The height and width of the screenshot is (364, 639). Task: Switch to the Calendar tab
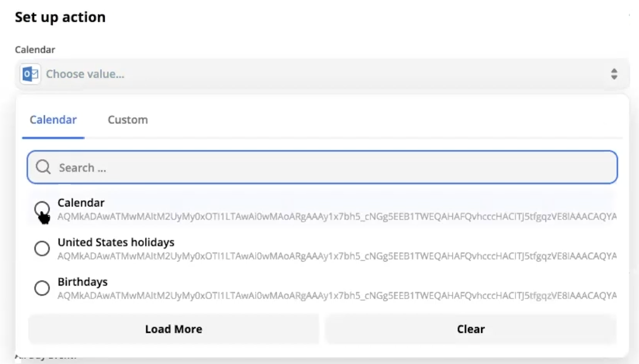pyautogui.click(x=53, y=120)
